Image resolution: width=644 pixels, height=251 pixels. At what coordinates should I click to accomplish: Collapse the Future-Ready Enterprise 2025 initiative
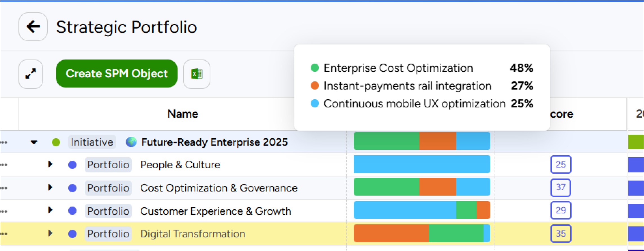pos(34,142)
